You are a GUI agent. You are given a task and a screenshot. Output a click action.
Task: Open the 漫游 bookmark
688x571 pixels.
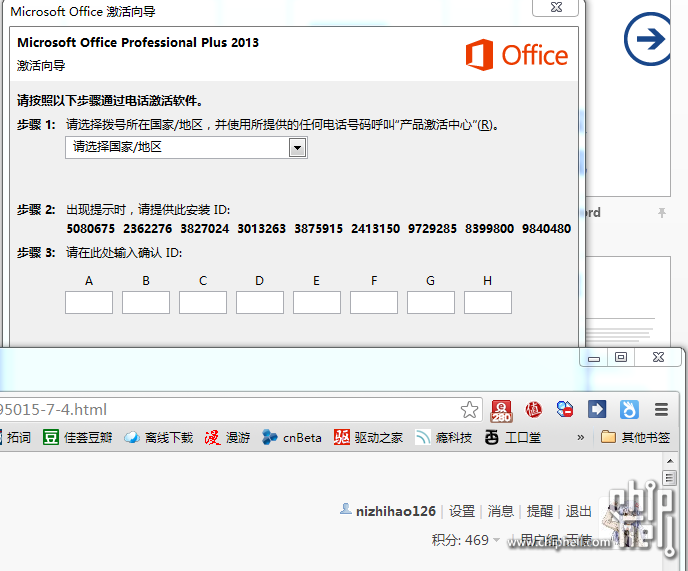[227, 437]
